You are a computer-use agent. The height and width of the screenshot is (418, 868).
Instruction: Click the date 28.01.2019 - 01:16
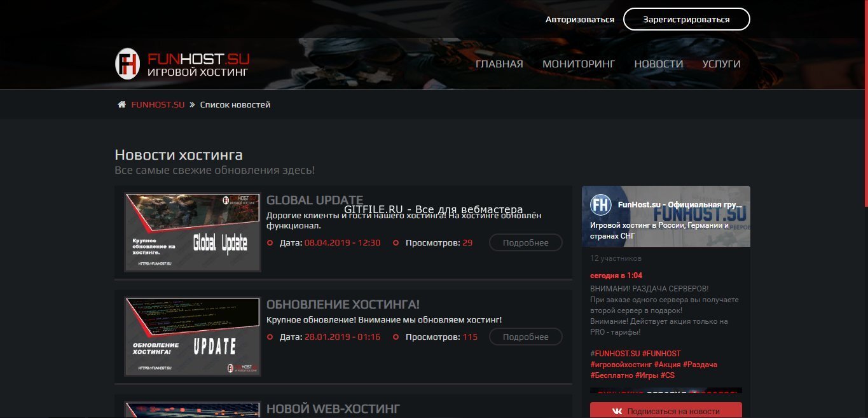point(342,337)
